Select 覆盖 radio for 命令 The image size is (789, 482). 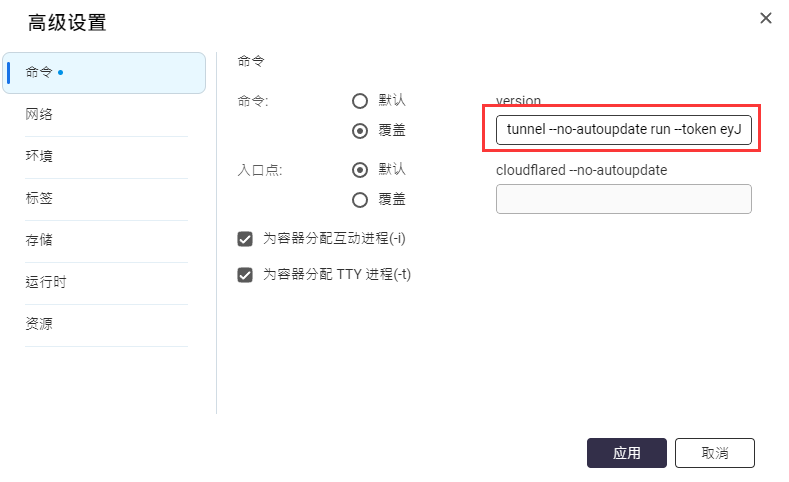[x=360, y=131]
